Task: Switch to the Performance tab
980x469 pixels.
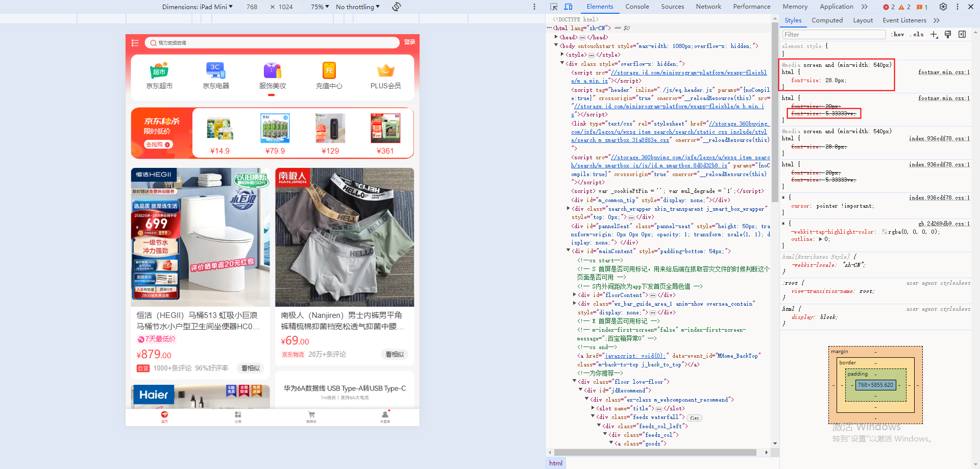Action: [752, 7]
